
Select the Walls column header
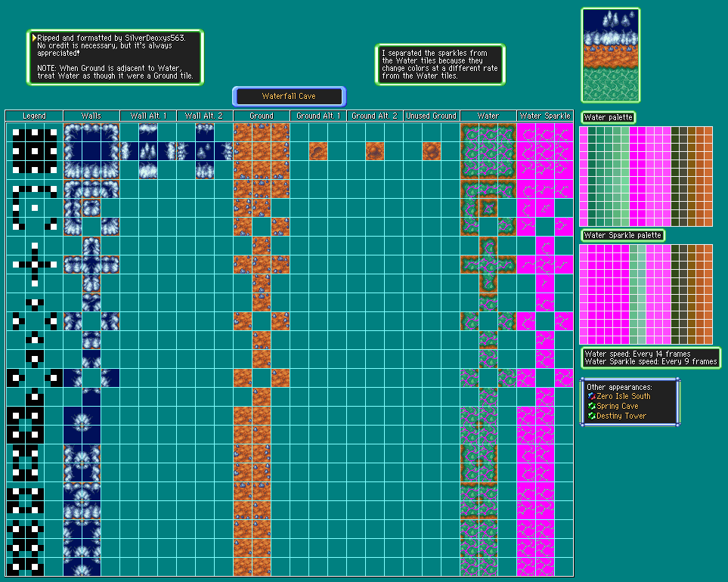click(91, 116)
